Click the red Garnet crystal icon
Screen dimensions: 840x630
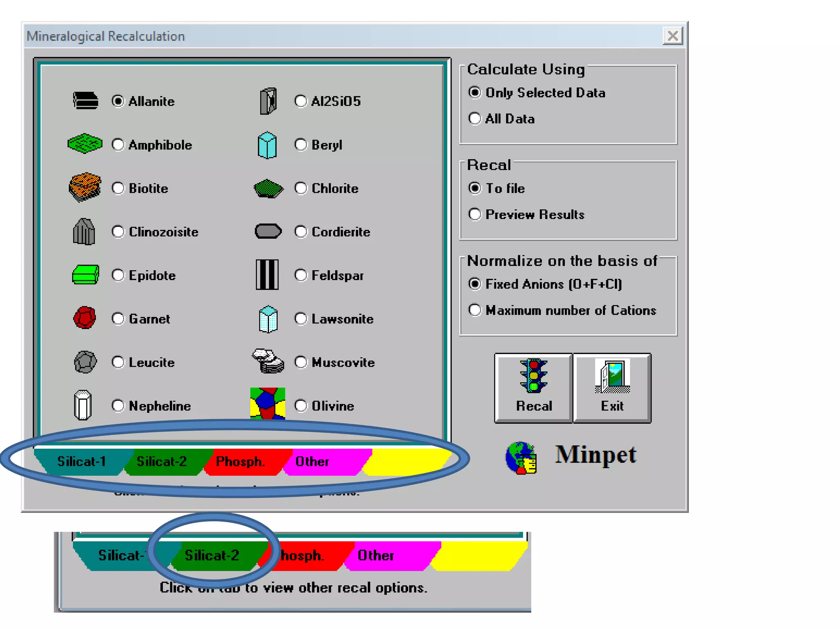pos(84,318)
